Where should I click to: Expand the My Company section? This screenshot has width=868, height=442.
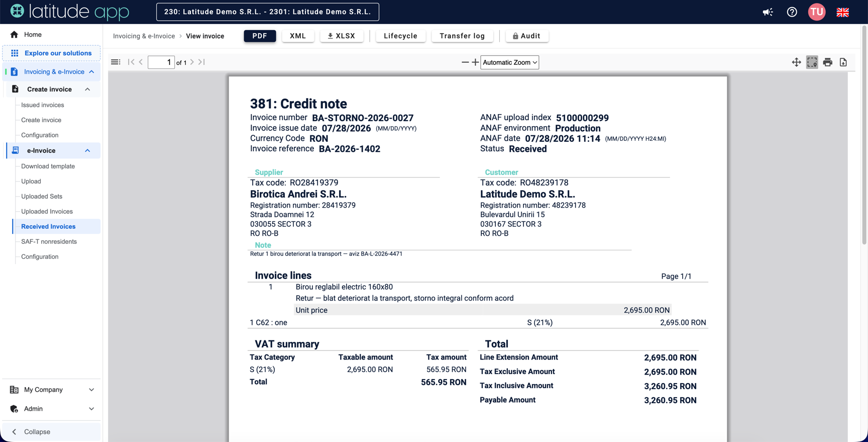pos(51,390)
